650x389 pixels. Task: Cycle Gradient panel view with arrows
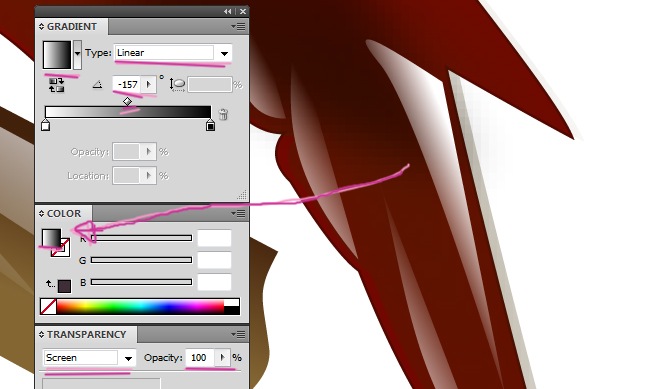point(41,27)
